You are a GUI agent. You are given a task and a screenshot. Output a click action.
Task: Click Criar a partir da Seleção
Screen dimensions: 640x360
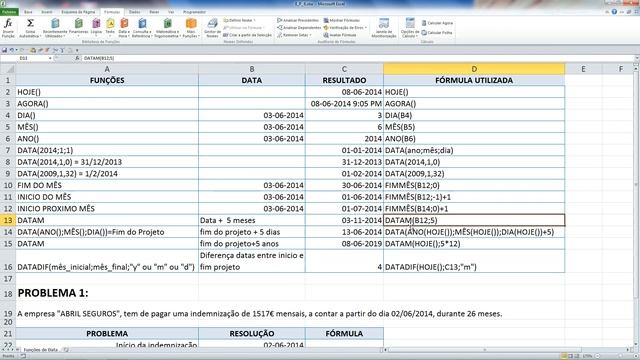pyautogui.click(x=247, y=35)
